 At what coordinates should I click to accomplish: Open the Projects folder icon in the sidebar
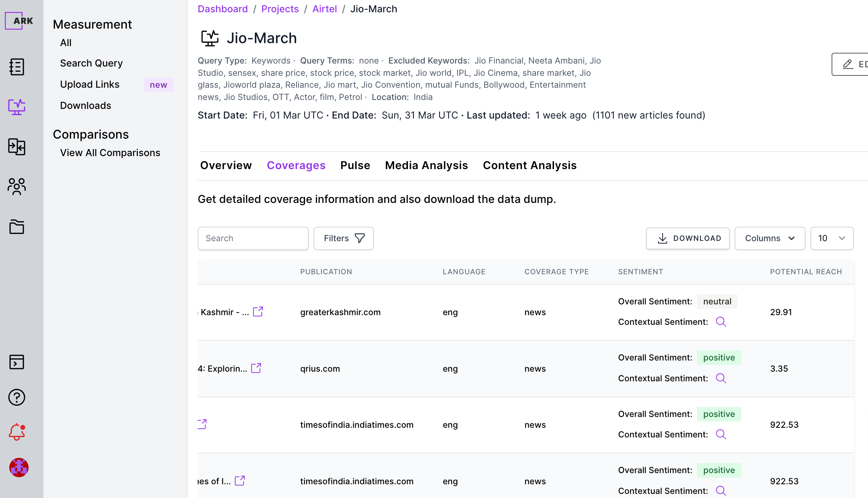tap(16, 227)
